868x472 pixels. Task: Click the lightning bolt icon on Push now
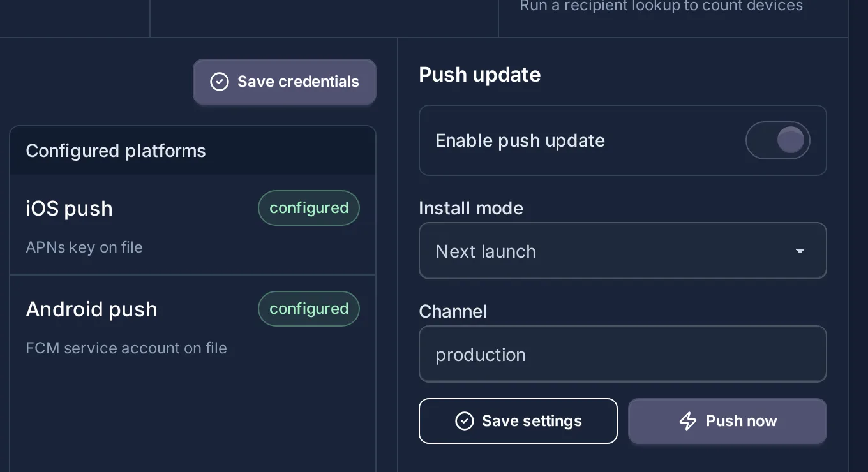[687, 421]
